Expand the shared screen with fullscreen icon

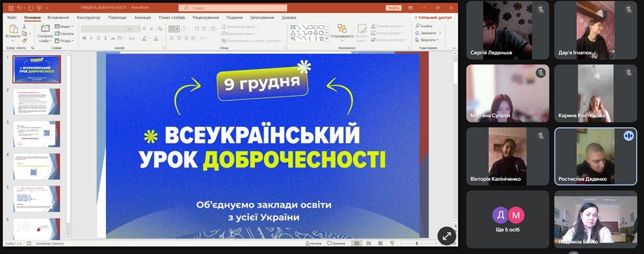[446, 234]
